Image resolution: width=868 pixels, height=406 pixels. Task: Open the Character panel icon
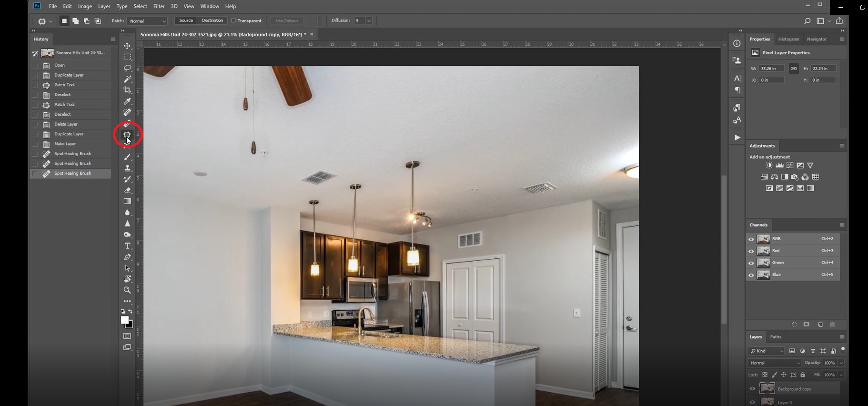737,78
